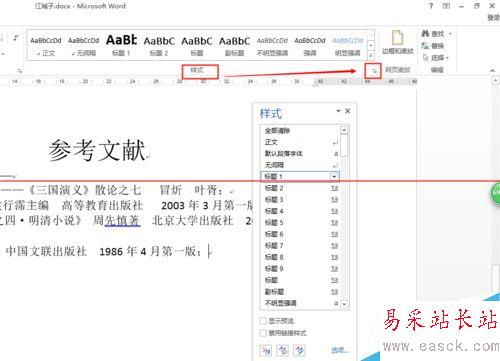The width and height of the screenshot is (500, 361).
Task: Open the 选项... link in Styles pane
Action: pos(340,350)
